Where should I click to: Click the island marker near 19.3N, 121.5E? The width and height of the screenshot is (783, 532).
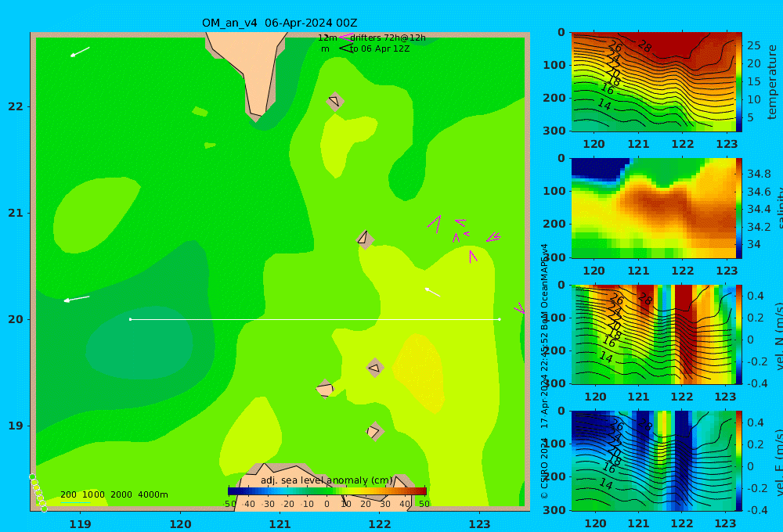click(x=325, y=389)
